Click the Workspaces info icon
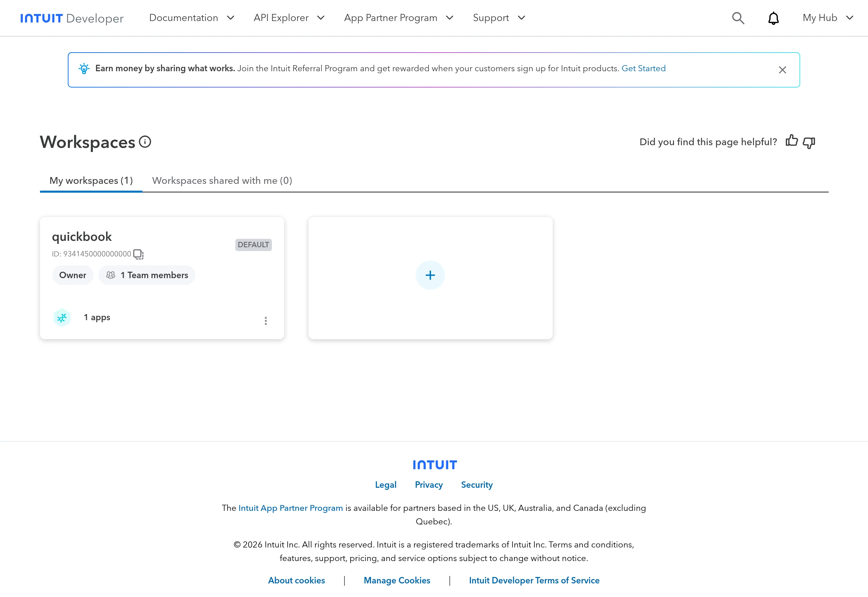868x597 pixels. [x=145, y=142]
